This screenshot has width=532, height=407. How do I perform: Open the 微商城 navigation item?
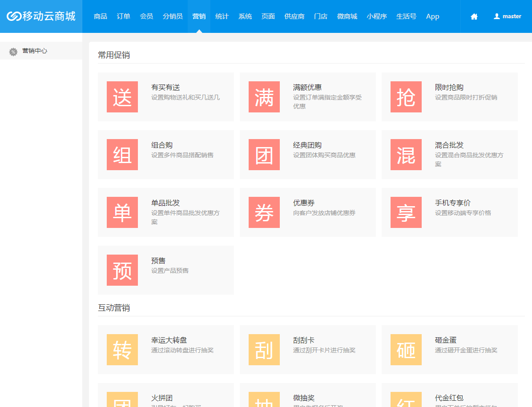(347, 16)
